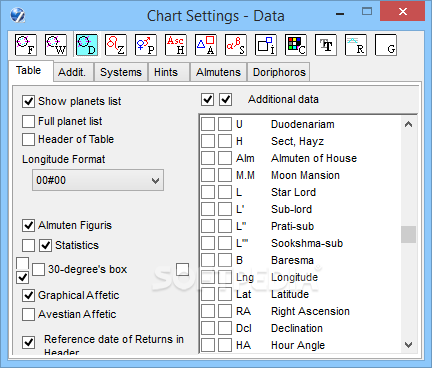Uncheck Almuten Figuris
Screen dimensions: 432x368
28,225
